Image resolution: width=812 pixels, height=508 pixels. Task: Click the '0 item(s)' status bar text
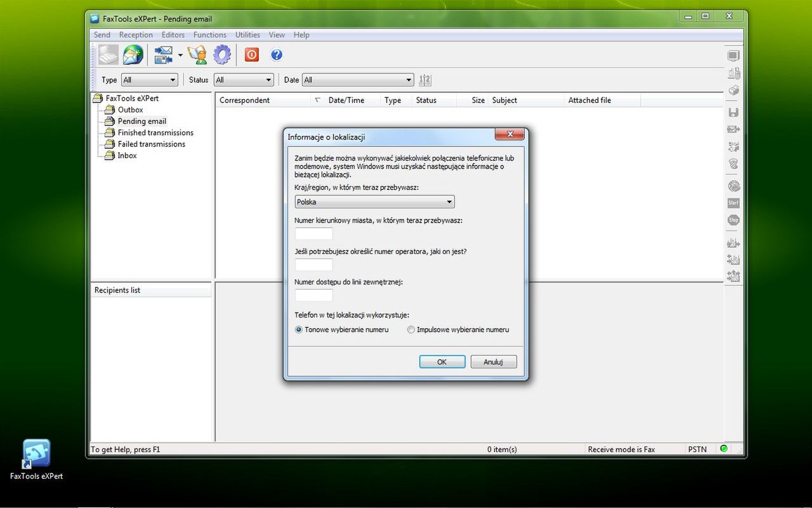(502, 449)
